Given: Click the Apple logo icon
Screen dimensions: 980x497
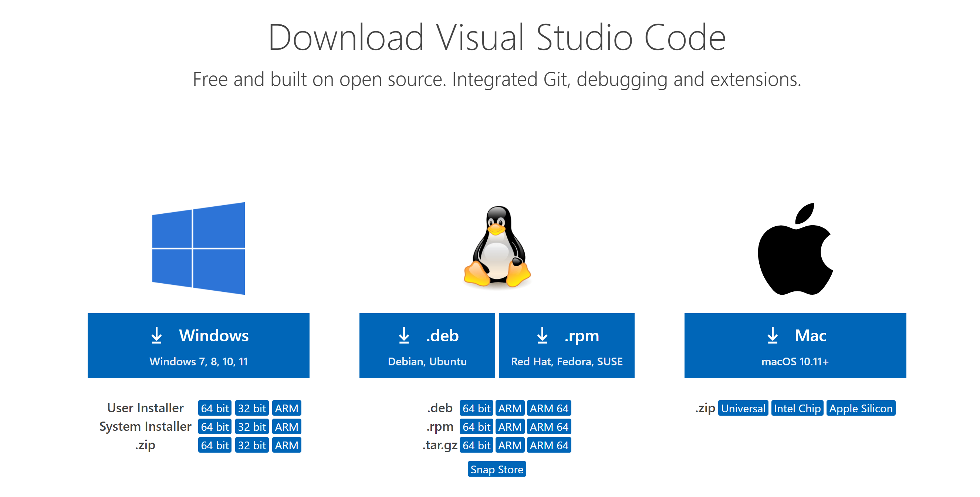Looking at the screenshot, I should tap(795, 249).
